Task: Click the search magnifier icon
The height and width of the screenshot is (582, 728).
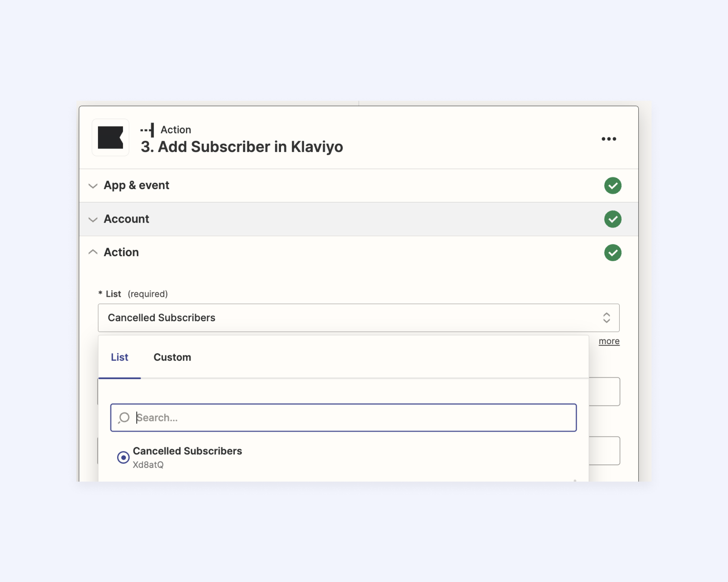Action: 124,418
